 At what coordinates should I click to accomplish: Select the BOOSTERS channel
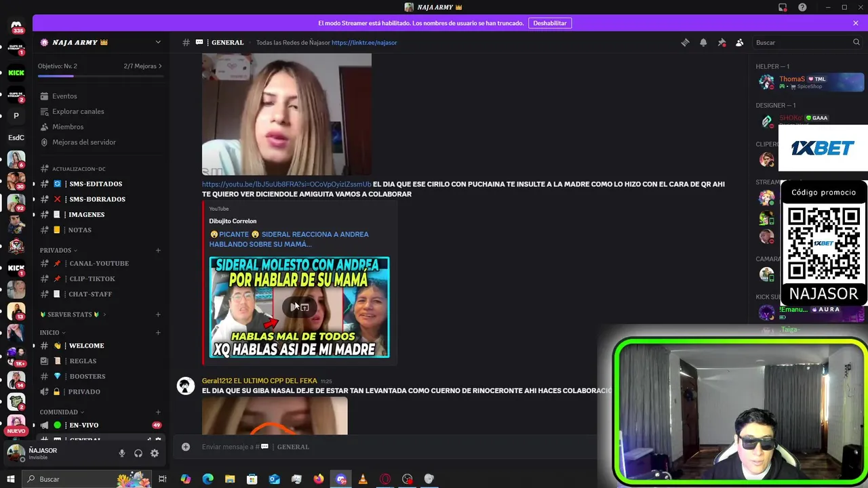(x=101, y=376)
